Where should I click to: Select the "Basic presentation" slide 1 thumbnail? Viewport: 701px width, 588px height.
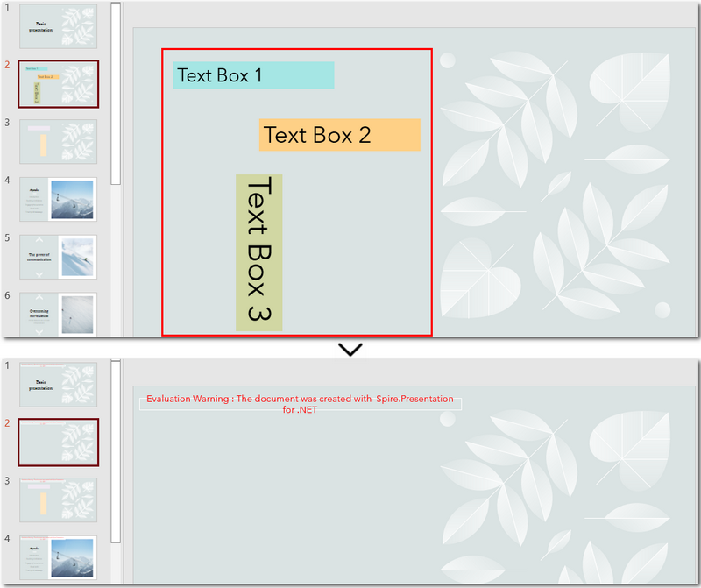pyautogui.click(x=57, y=26)
